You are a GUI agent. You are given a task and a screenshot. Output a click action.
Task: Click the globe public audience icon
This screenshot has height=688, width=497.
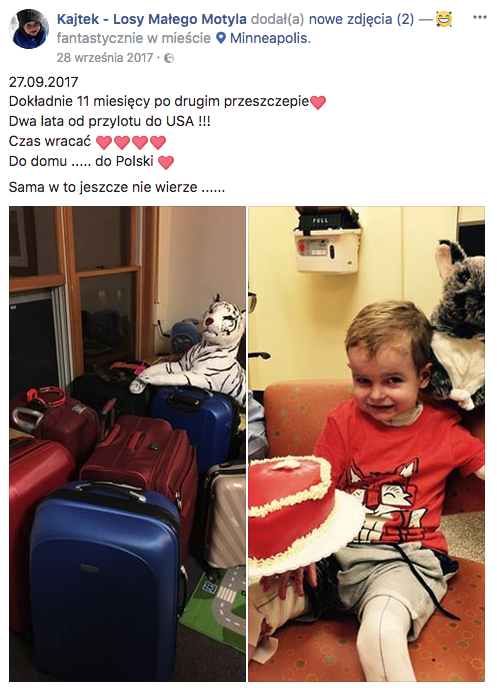169,58
